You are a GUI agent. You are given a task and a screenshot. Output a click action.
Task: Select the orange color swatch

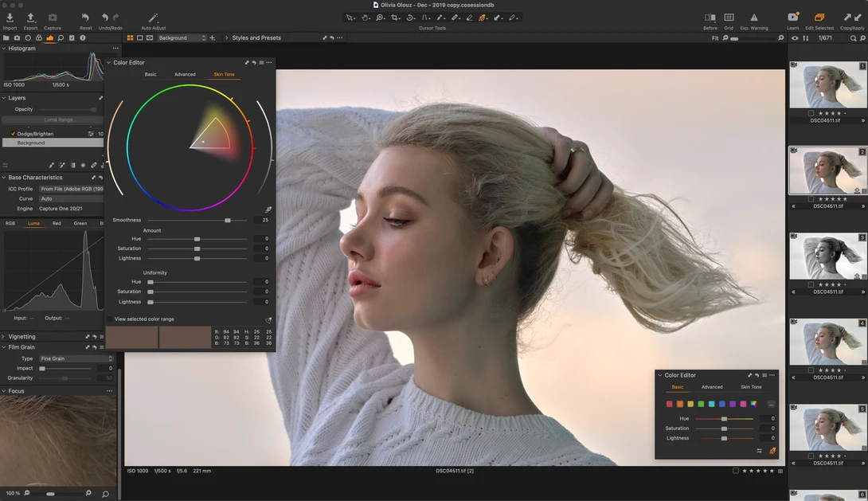(680, 404)
